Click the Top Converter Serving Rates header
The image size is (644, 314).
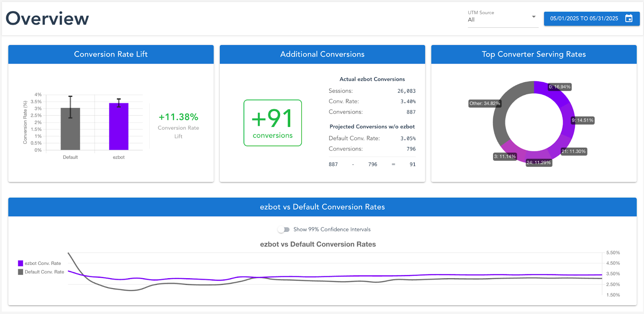click(x=534, y=54)
